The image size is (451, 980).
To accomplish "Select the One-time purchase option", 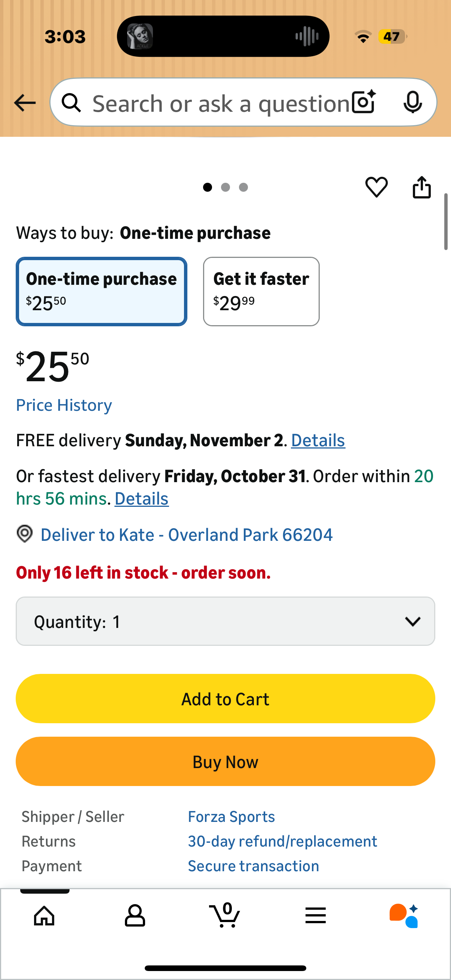I will click(x=101, y=292).
